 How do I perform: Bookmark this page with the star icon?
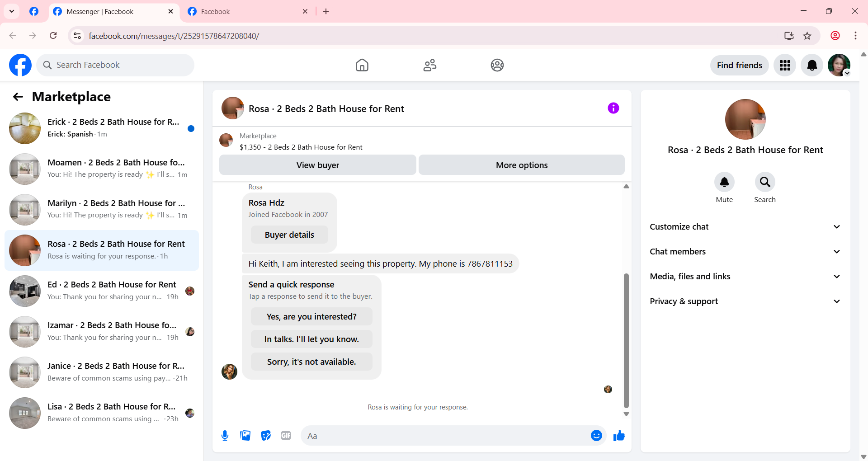click(x=807, y=36)
